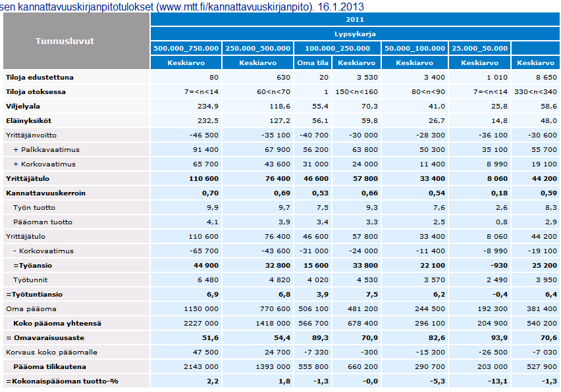Click the Tiloja edustettuna row label
561x392 pixels.
(40, 77)
